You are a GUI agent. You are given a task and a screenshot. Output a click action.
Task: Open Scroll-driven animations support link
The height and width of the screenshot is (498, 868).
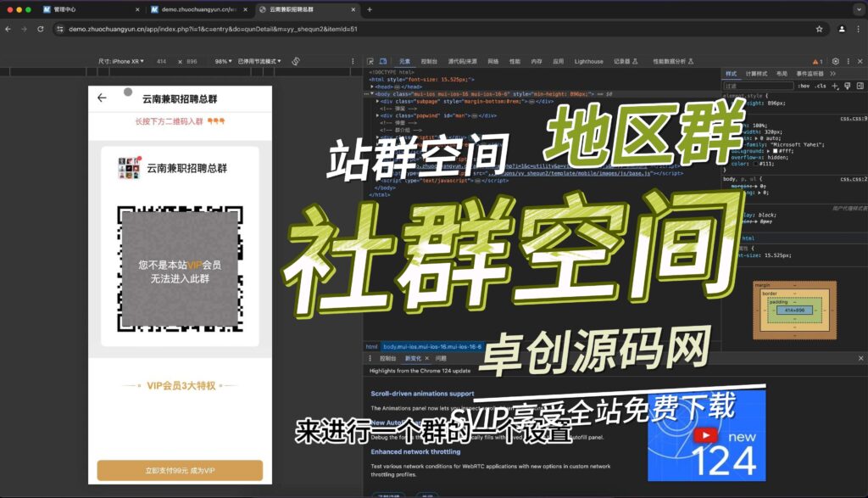tap(422, 394)
